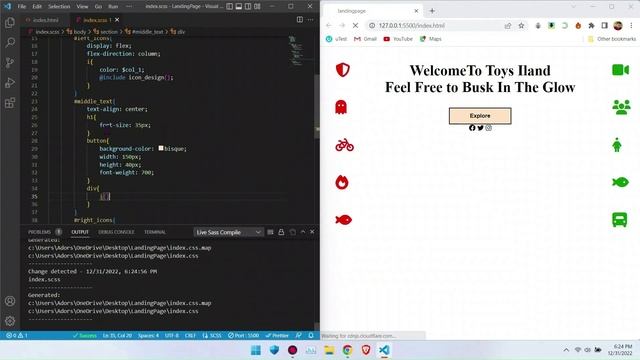Open the Run and Debug view
640x360 pixels.
10,82
